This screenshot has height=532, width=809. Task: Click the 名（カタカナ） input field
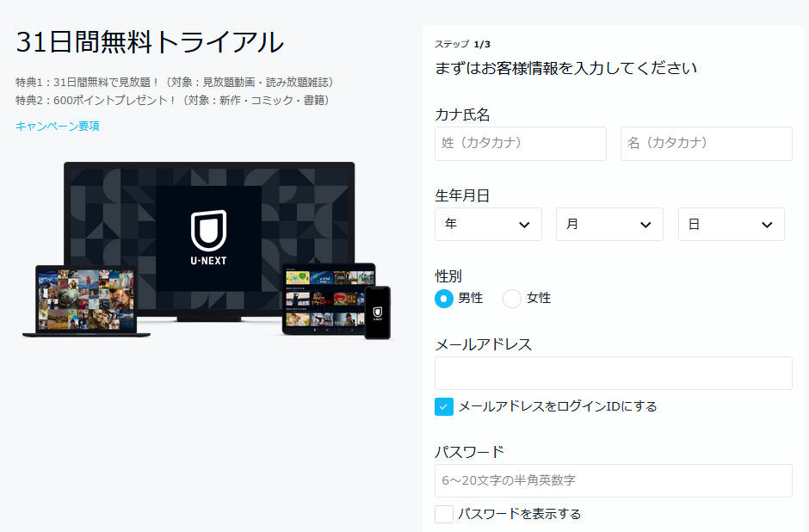pyautogui.click(x=706, y=144)
